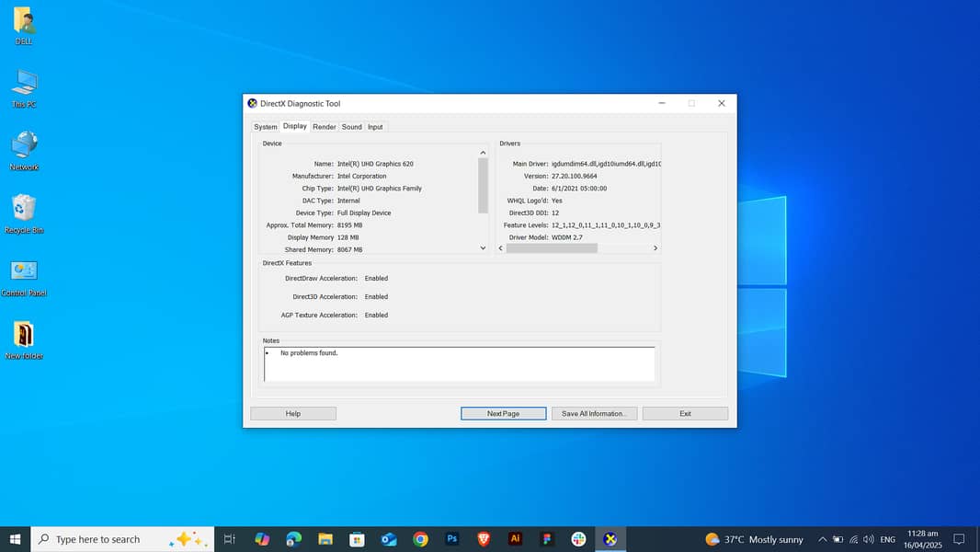Screen dimensions: 980x552
Task: Click the Next Page button
Action: coord(503,413)
